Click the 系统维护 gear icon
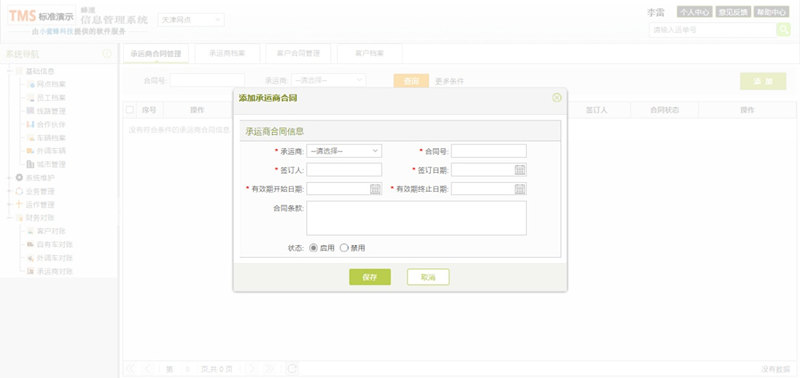The width and height of the screenshot is (800, 378). click(19, 178)
